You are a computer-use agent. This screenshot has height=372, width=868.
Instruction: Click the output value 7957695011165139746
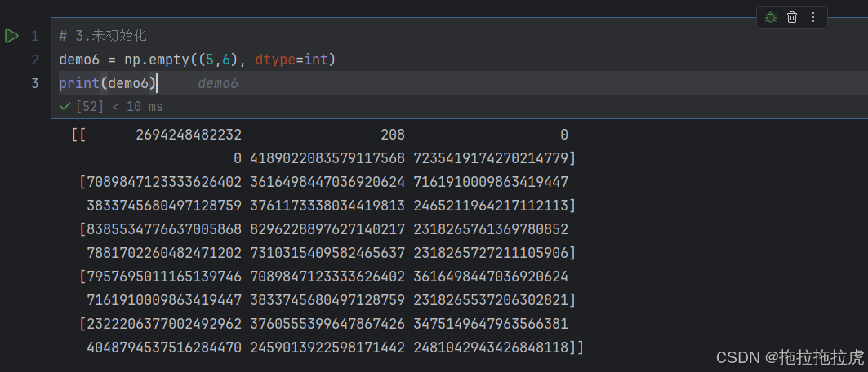pos(164,277)
